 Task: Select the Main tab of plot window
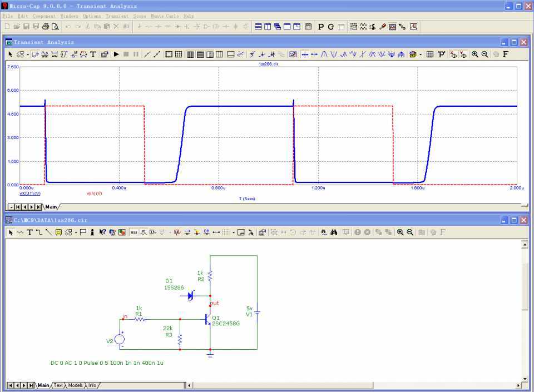point(51,206)
